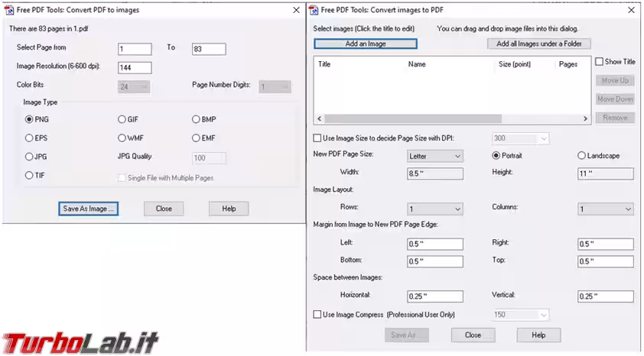Open Help in PDF to images dialog
The width and height of the screenshot is (644, 356).
click(229, 209)
